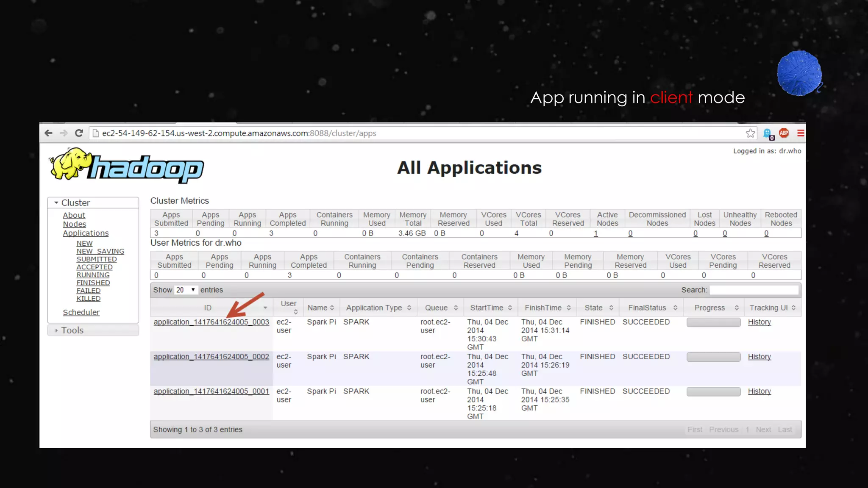
Task: Sort the table by User column
Action: [289, 308]
